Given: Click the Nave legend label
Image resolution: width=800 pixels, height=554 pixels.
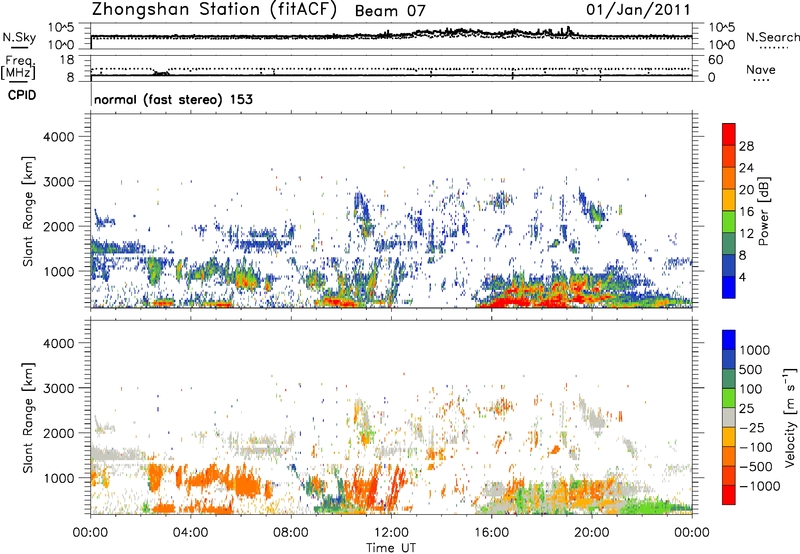Looking at the screenshot, I should pyautogui.click(x=761, y=69).
